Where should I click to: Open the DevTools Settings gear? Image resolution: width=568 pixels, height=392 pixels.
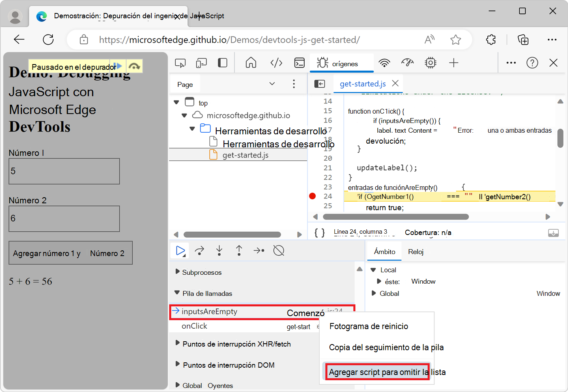pos(430,63)
